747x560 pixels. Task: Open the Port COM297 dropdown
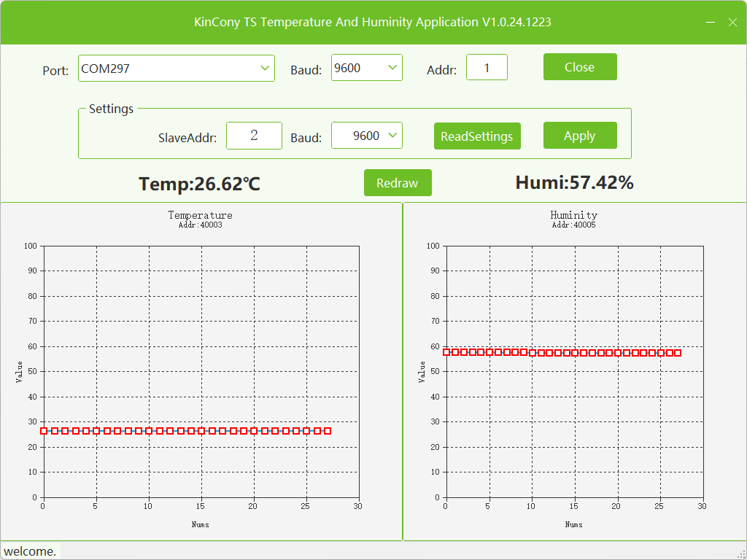click(x=177, y=68)
